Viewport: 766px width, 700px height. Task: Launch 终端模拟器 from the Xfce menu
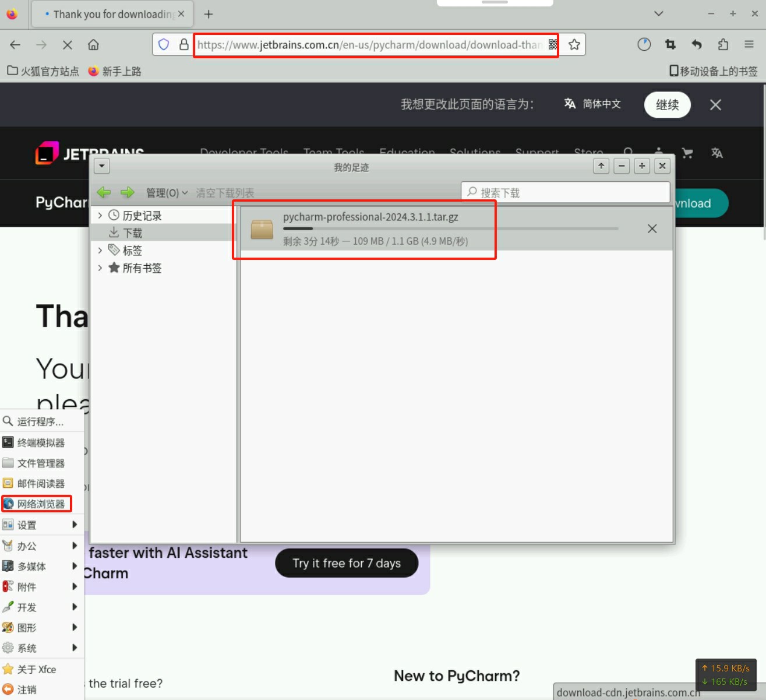(x=41, y=442)
